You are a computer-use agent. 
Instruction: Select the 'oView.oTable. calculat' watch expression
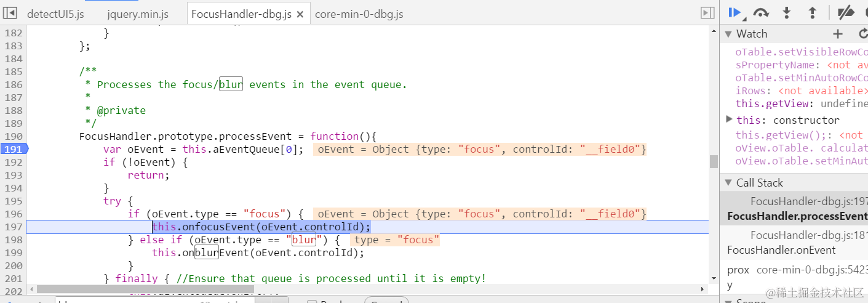pyautogui.click(x=802, y=148)
